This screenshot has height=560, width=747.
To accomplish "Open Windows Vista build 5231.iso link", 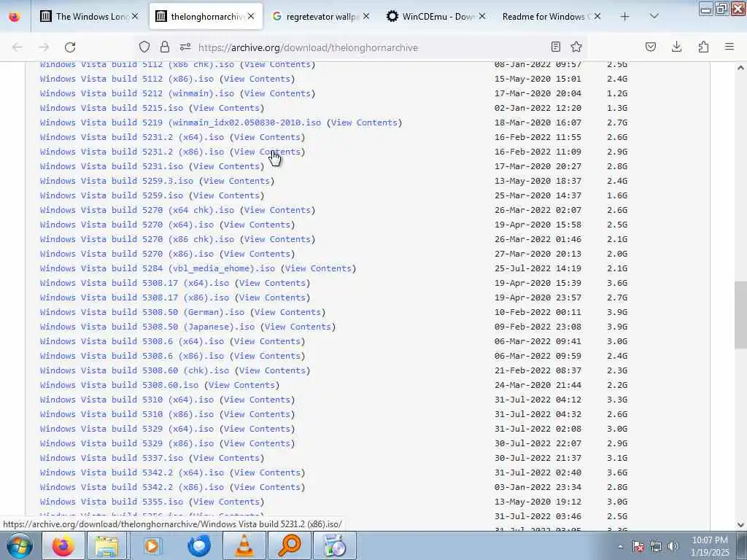I will [112, 166].
